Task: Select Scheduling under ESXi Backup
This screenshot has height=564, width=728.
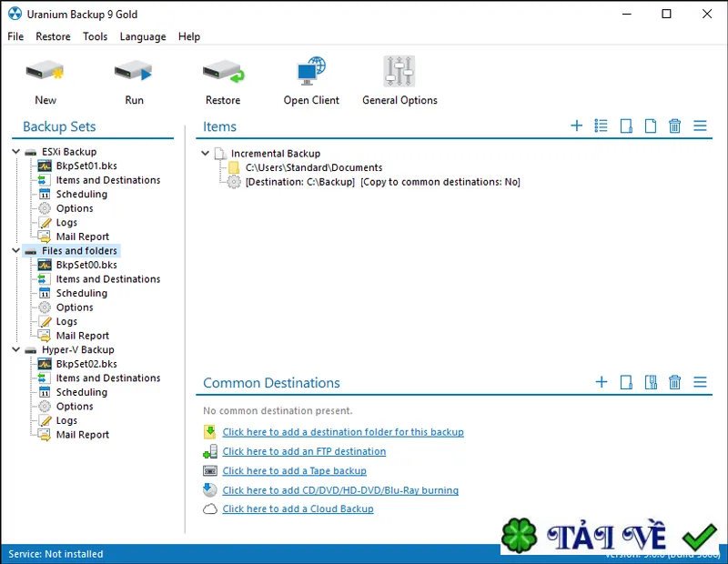Action: click(82, 194)
